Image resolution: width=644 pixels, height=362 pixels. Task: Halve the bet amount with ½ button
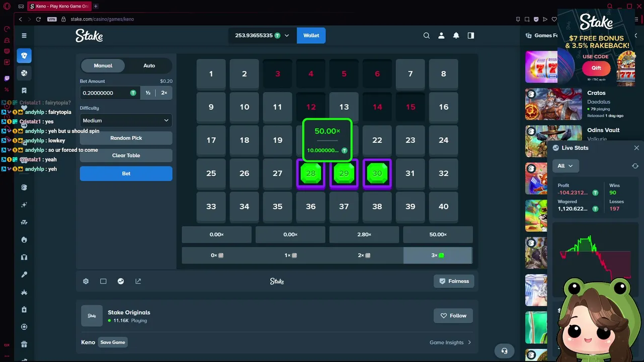click(x=148, y=93)
